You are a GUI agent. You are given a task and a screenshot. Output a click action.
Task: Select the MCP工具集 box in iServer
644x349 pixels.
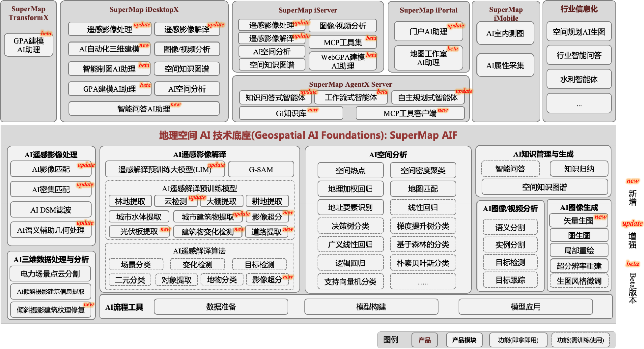pyautogui.click(x=343, y=42)
